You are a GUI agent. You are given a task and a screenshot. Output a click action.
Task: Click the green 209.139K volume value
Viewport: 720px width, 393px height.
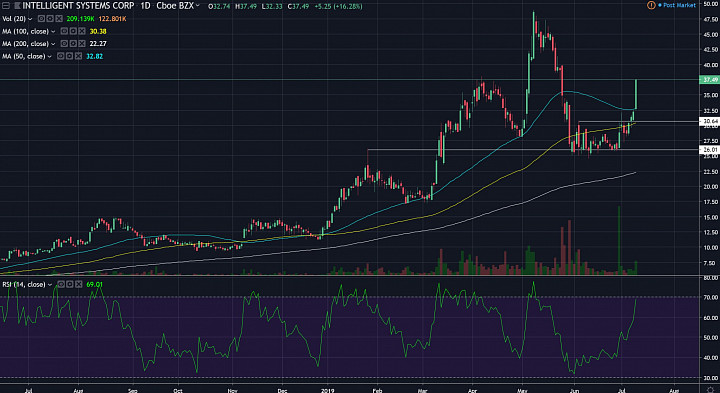click(80, 19)
